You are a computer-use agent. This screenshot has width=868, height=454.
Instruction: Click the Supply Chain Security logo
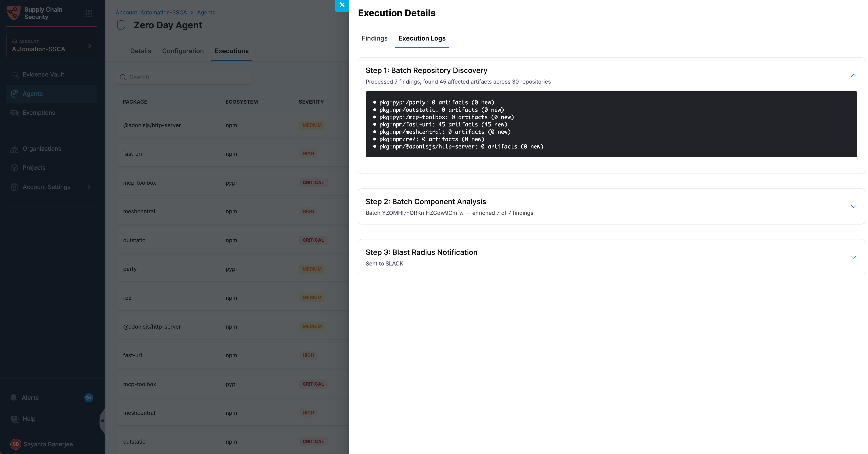pyautogui.click(x=14, y=13)
